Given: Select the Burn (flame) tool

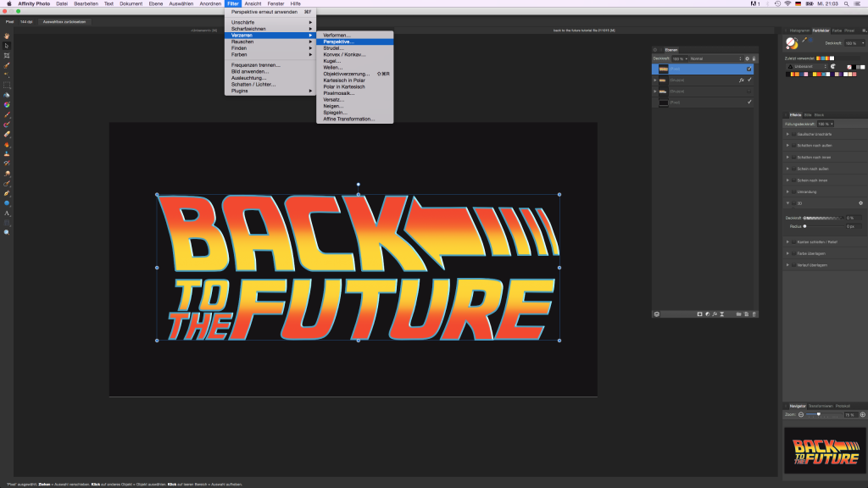Looking at the screenshot, I should pos(7,144).
